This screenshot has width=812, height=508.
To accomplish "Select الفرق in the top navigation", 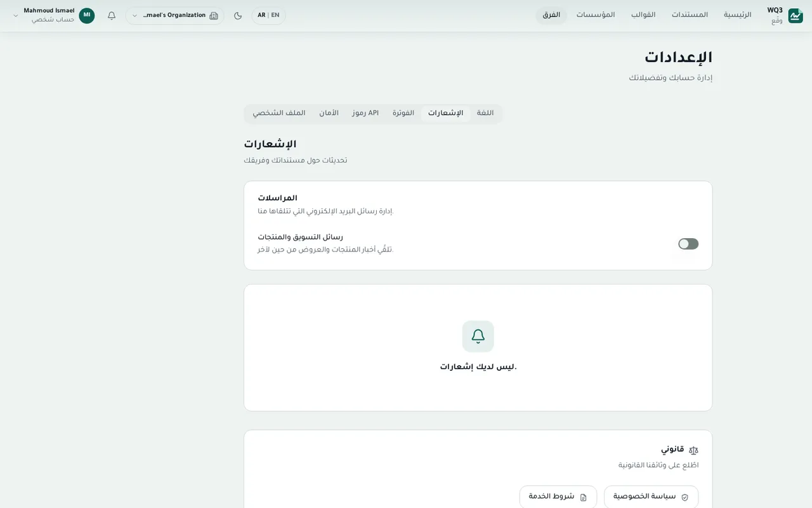I will pos(551,15).
